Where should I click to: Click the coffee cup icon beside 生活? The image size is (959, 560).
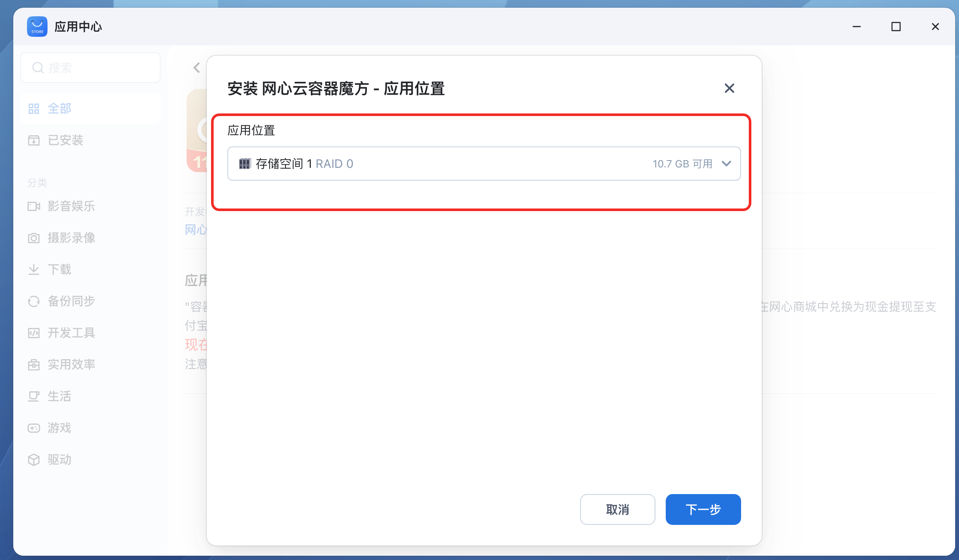click(34, 396)
